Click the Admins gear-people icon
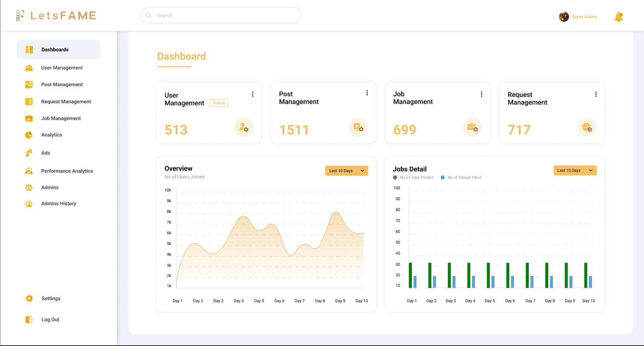Viewport: 644px width, 346px height. pos(29,188)
